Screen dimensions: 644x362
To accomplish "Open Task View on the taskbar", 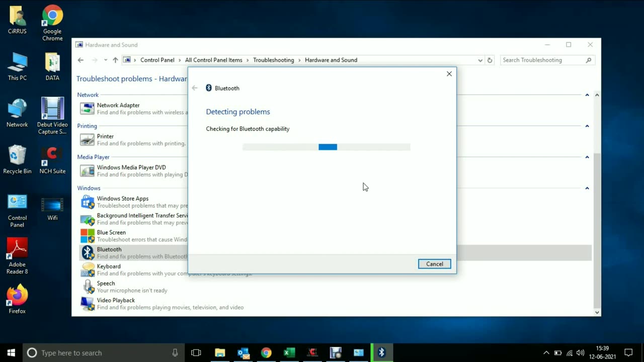I will (196, 352).
